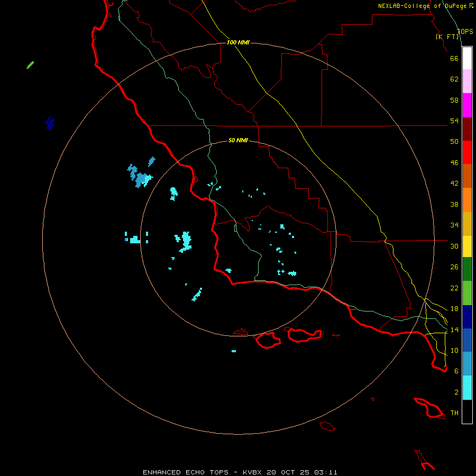Click the "[K FT]" units label
Screen dimensions: 476x476
447,36
